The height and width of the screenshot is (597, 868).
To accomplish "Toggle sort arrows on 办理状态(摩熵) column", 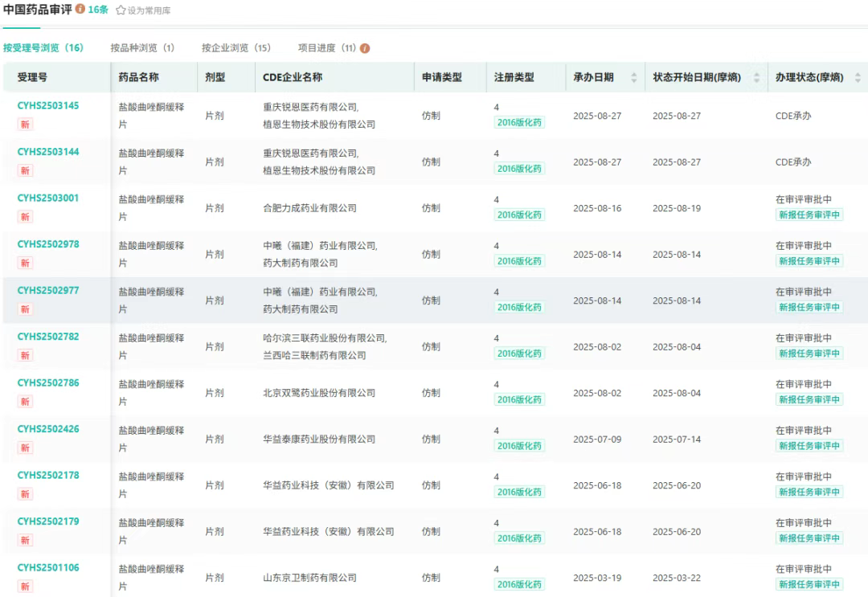I will 858,77.
